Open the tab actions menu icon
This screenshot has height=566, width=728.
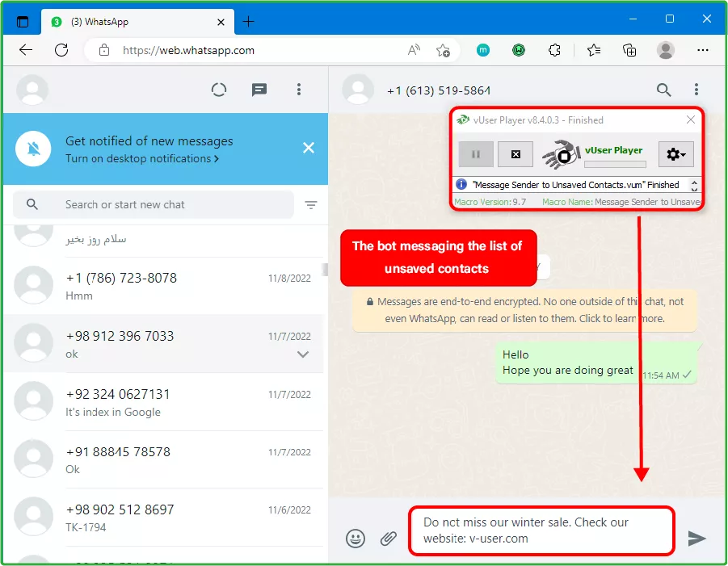23,22
